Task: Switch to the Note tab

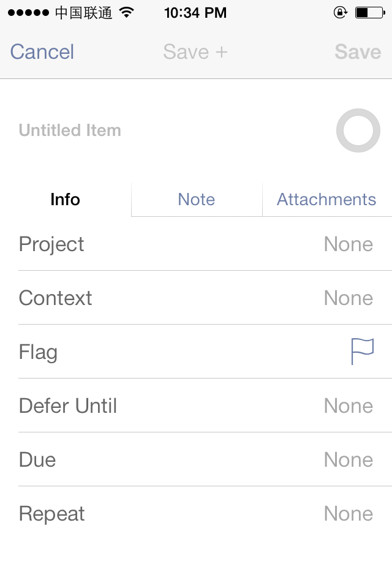Action: pos(197,200)
